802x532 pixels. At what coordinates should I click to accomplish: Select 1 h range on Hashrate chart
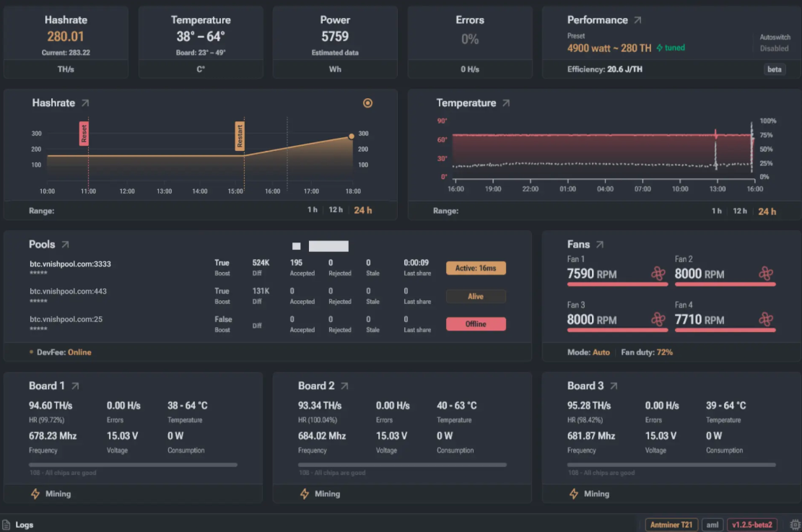tap(312, 211)
